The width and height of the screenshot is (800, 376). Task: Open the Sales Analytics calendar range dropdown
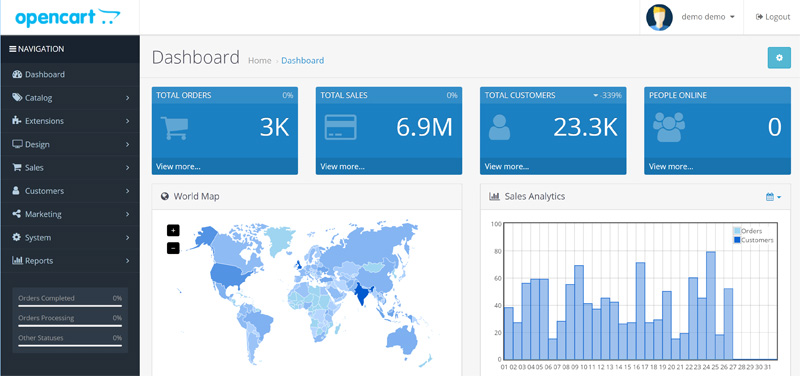[773, 196]
